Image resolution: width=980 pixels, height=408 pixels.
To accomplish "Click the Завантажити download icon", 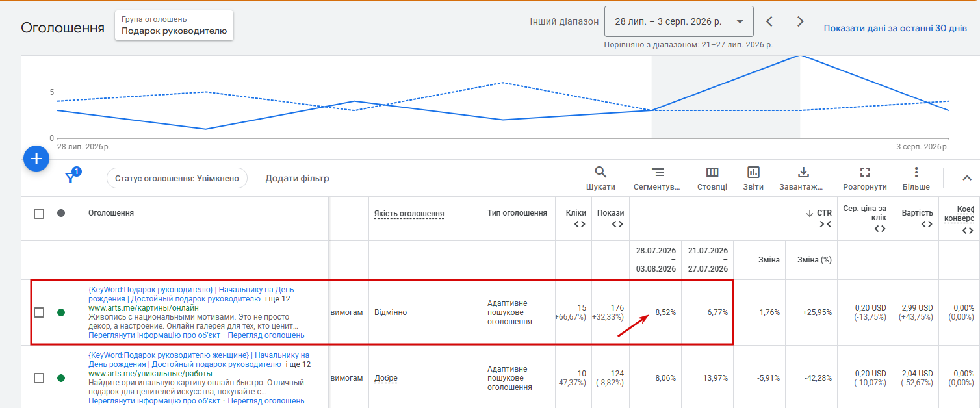I will pos(803,179).
